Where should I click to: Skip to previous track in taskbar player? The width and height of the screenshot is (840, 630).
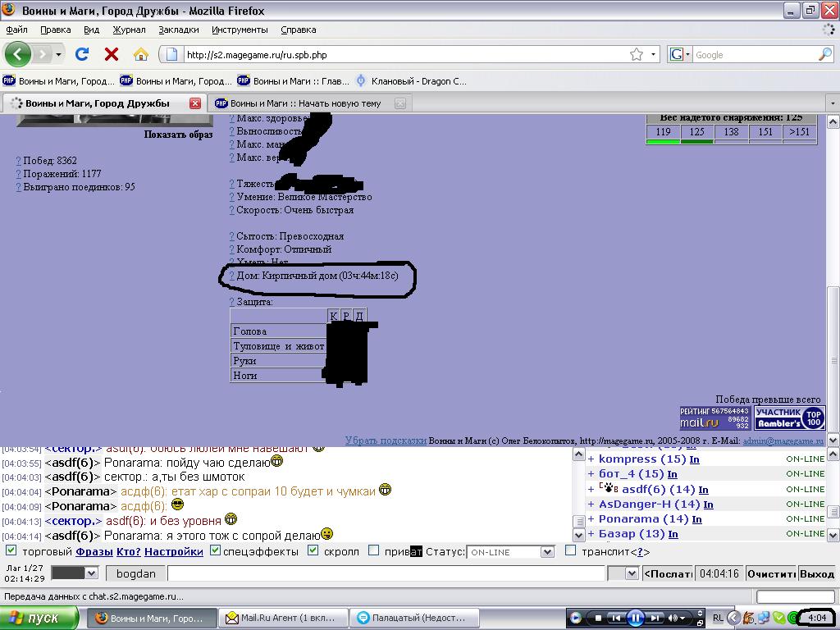tap(615, 619)
